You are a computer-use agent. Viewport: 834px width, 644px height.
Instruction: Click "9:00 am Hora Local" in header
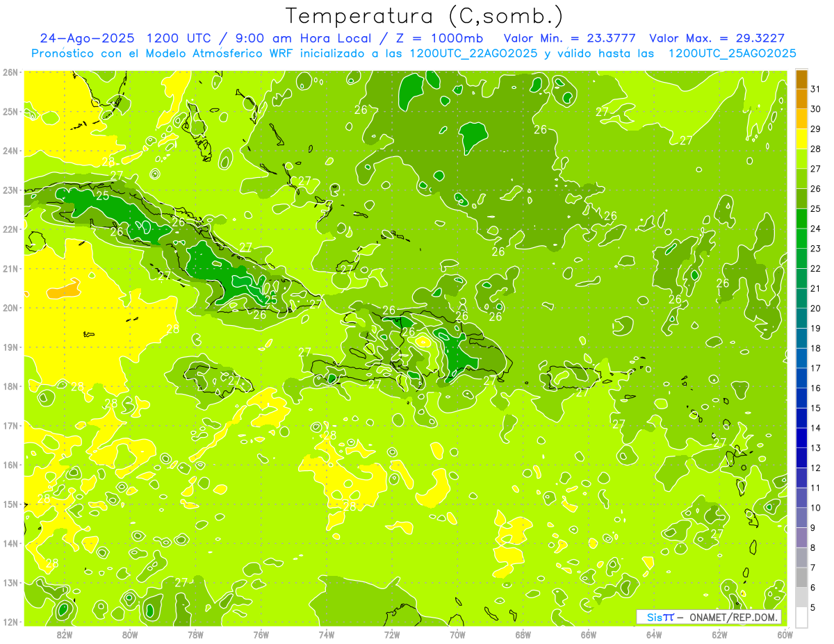tap(304, 38)
